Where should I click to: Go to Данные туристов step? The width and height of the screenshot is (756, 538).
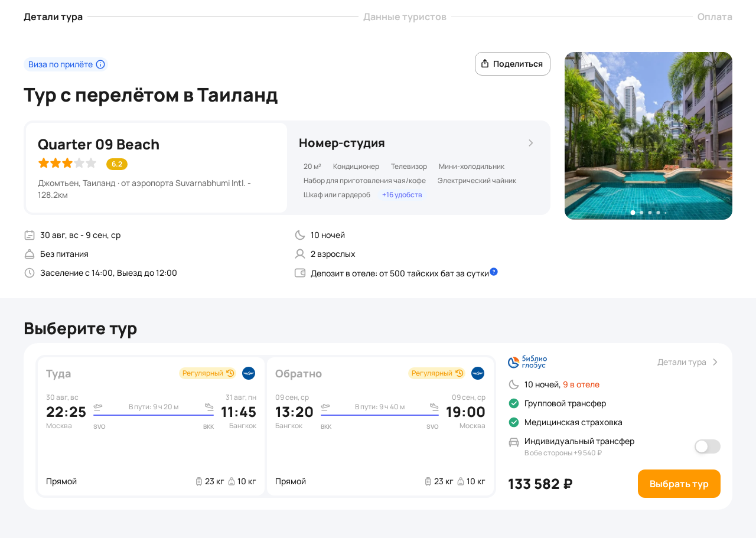pos(405,17)
